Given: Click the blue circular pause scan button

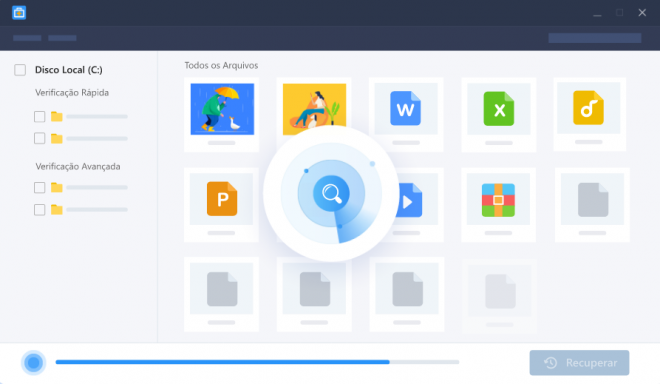Looking at the screenshot, I should click(33, 362).
